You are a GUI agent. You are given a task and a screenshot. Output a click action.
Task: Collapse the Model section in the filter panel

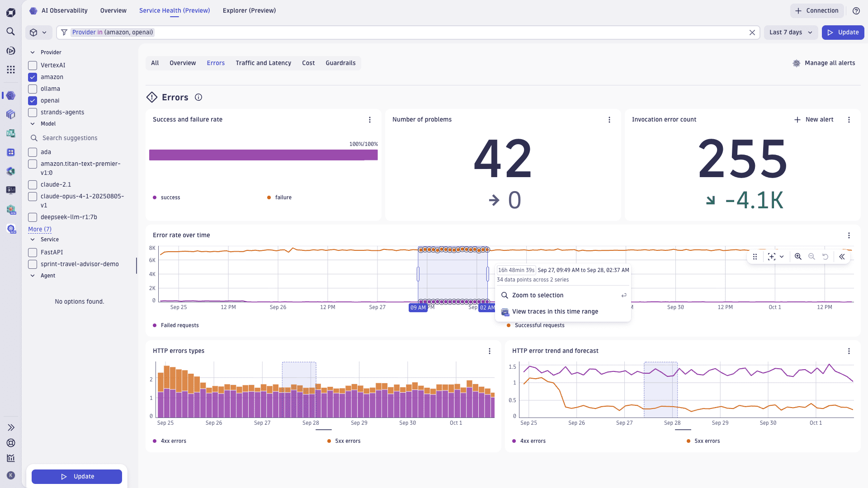33,124
